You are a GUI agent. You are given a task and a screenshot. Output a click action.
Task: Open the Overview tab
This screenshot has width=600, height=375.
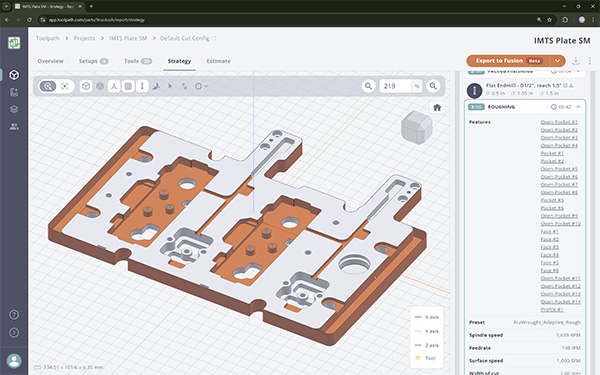[x=51, y=61]
